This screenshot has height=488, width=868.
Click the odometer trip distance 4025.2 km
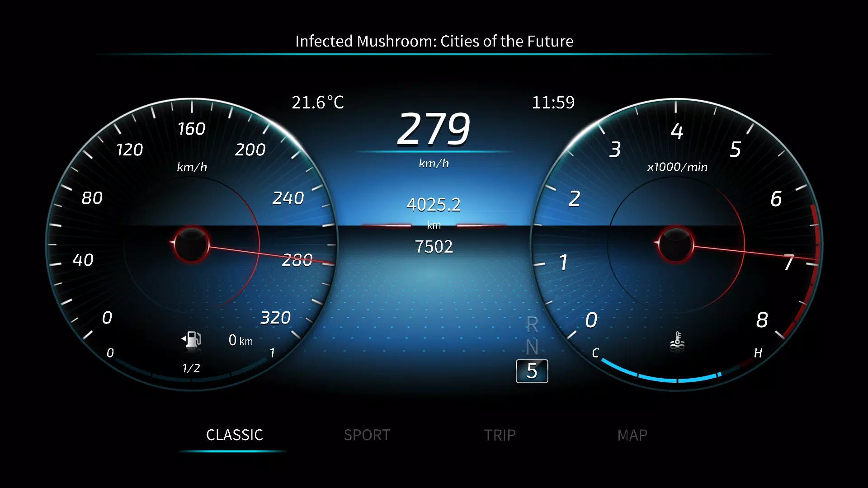434,204
